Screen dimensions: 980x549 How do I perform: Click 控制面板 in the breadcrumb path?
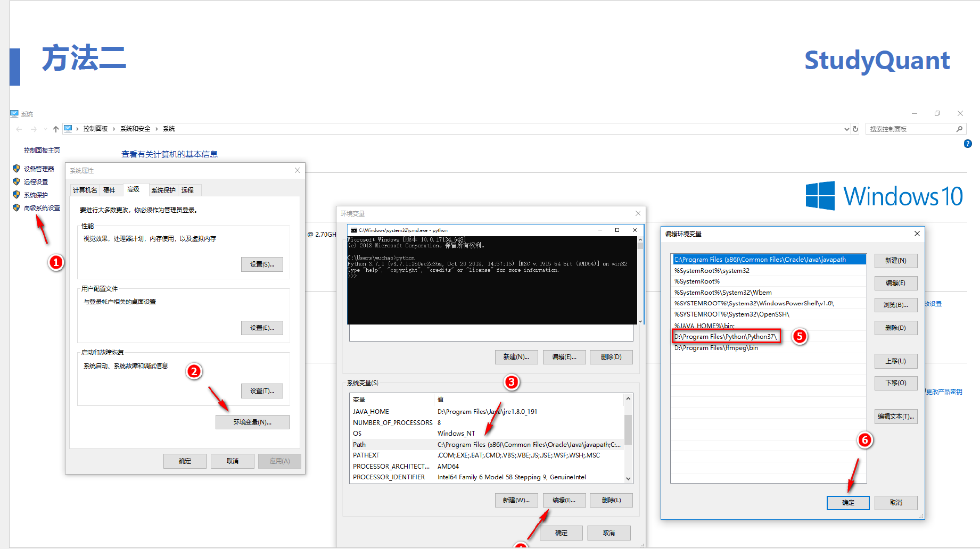[x=95, y=129]
